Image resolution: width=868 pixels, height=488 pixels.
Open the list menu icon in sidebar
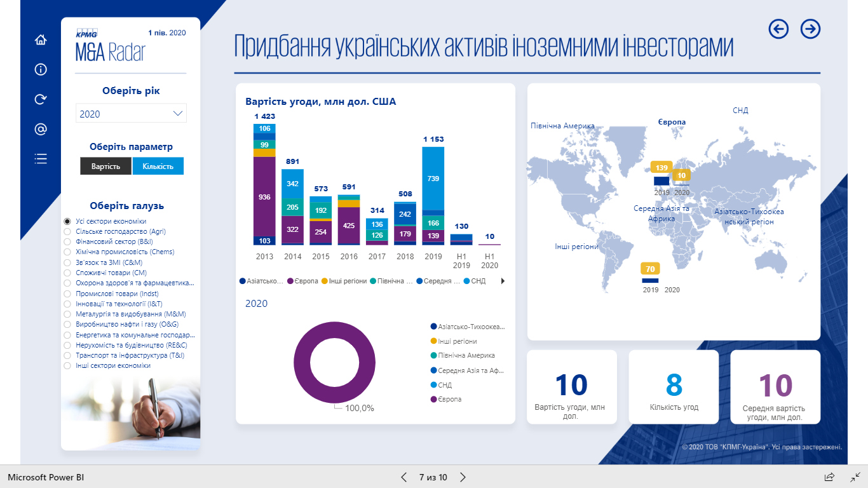click(x=41, y=159)
